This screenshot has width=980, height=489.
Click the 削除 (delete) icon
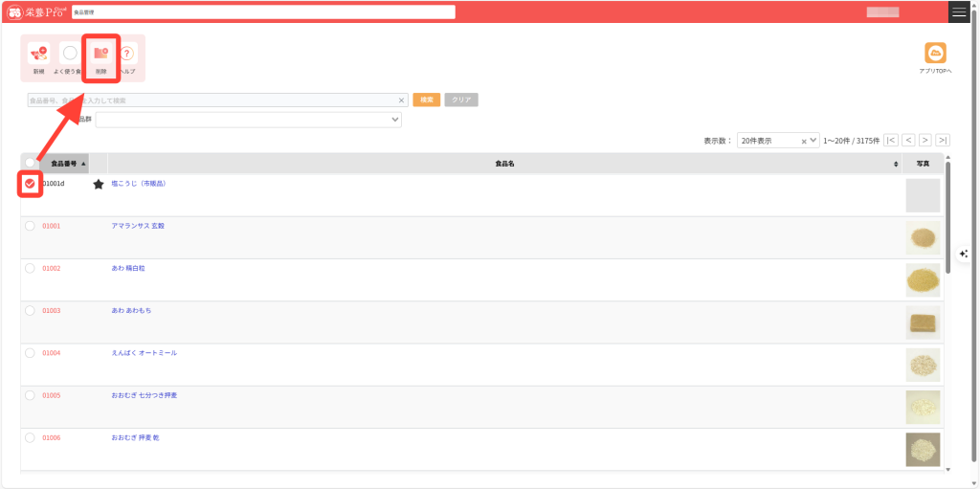(x=100, y=56)
